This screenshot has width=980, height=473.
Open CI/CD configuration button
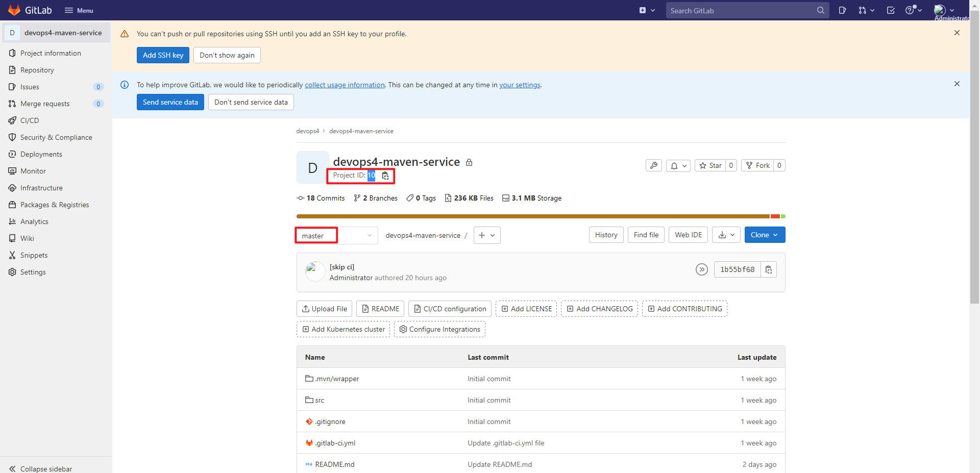450,309
